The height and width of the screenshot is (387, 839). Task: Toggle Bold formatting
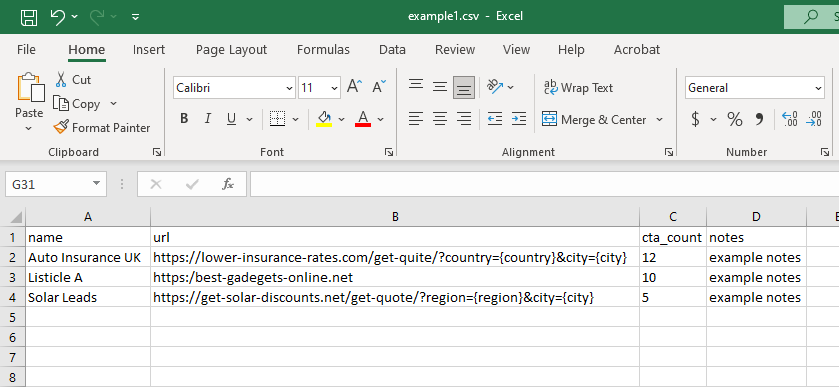coord(184,119)
